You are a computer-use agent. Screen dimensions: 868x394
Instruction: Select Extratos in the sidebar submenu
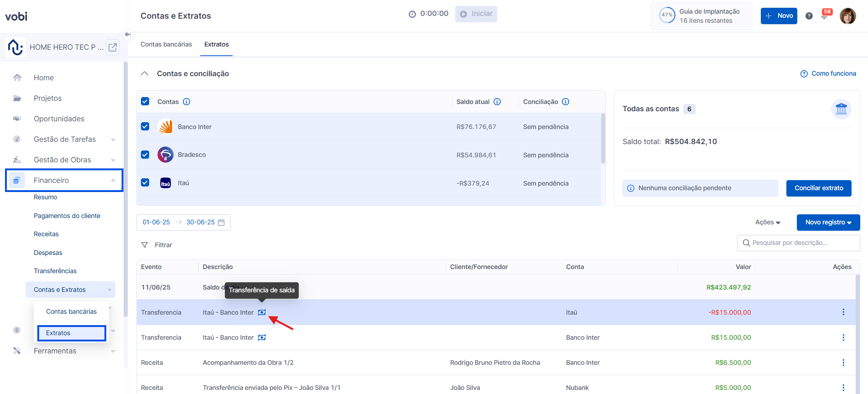[72, 333]
